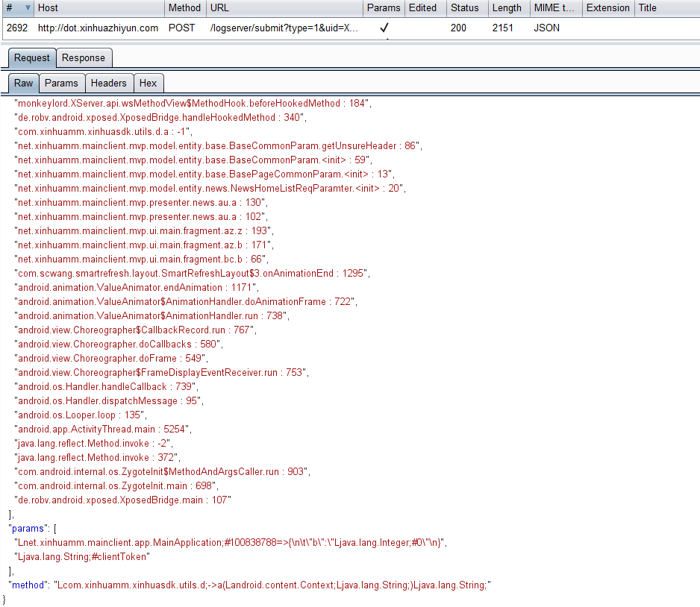Click the presenter.news.au.a : 130 line

(x=141, y=203)
